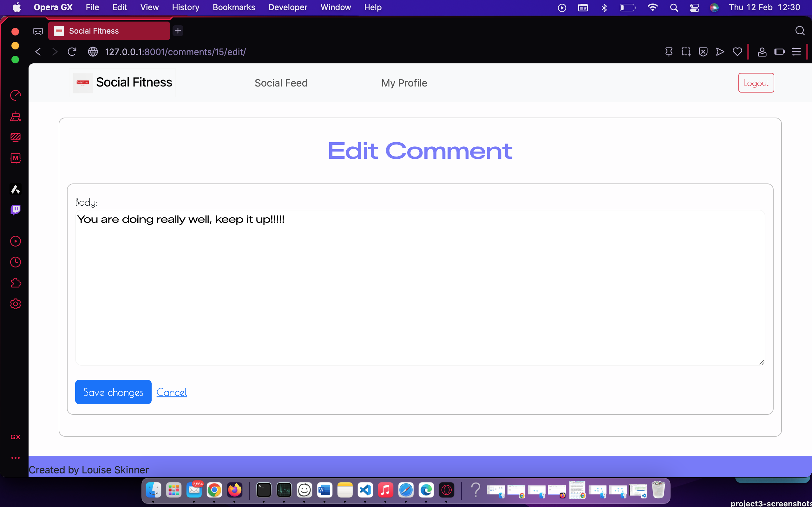This screenshot has height=507, width=812.
Task: Open Extensions via the puzzle piece icon
Action: pos(16,283)
